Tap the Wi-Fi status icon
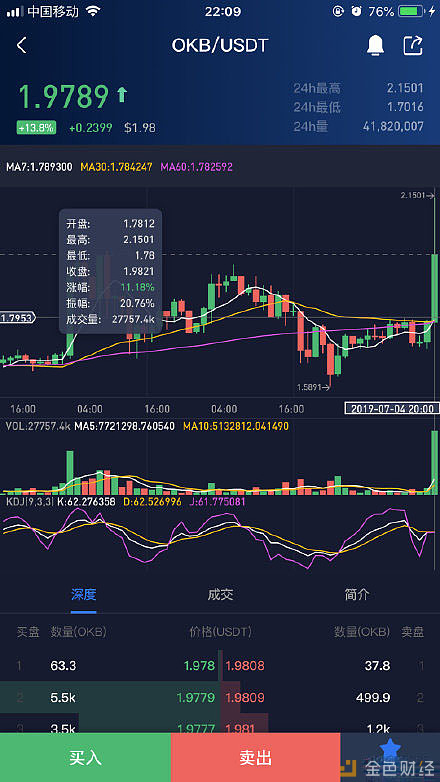Viewport: 440px width, 782px height. point(92,10)
